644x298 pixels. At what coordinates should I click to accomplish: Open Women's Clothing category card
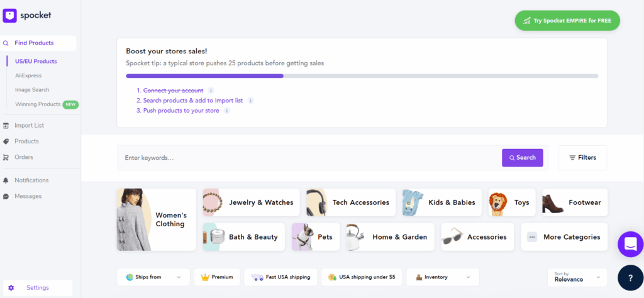click(x=157, y=219)
